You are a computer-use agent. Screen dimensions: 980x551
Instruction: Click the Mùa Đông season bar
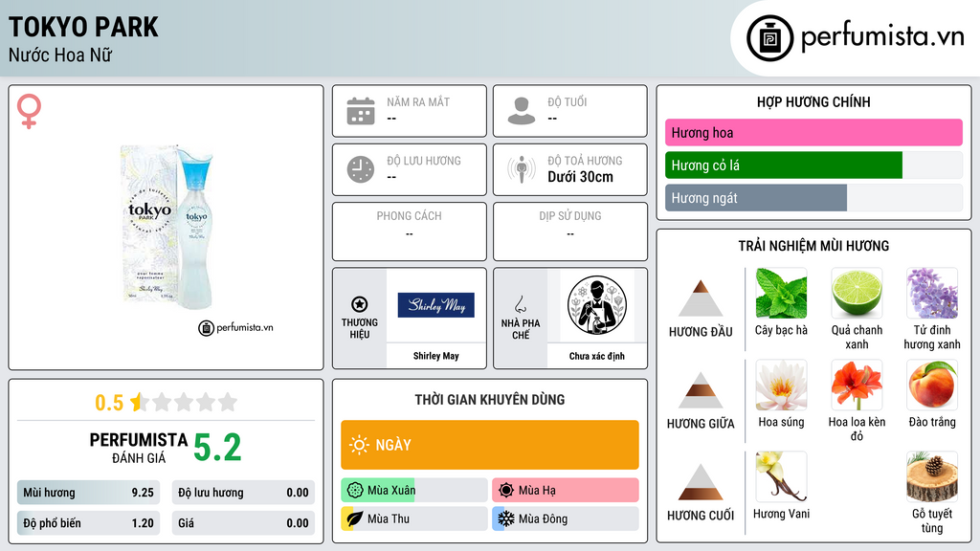coord(566,518)
